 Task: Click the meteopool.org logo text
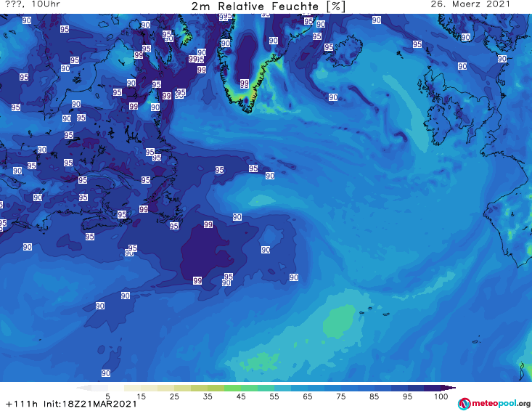pos(501,404)
